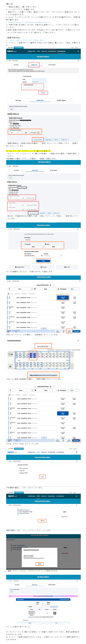Screen dimensions: 86x644
Task: Click the red-boxed Economy Class Select for 05:13 train
Action: coord(63,298)
